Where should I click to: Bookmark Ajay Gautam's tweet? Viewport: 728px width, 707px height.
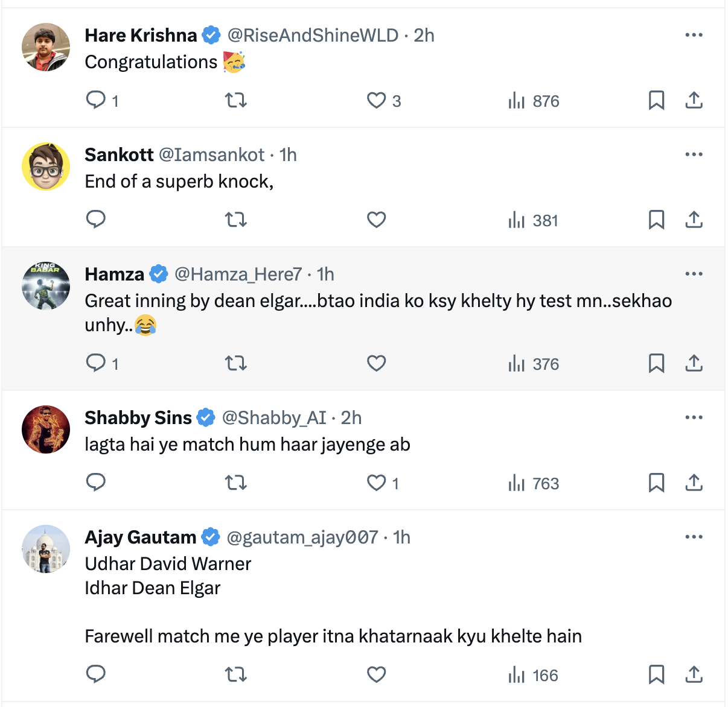pyautogui.click(x=656, y=674)
